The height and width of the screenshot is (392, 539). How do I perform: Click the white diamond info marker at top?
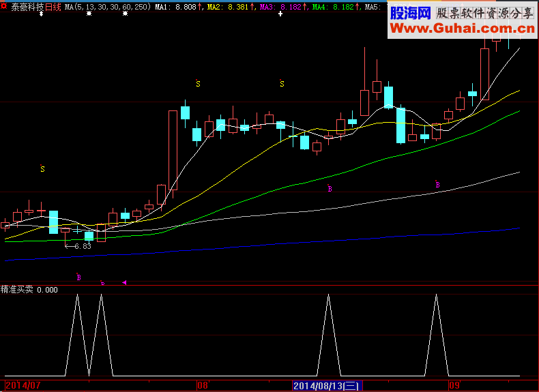(x=41, y=14)
